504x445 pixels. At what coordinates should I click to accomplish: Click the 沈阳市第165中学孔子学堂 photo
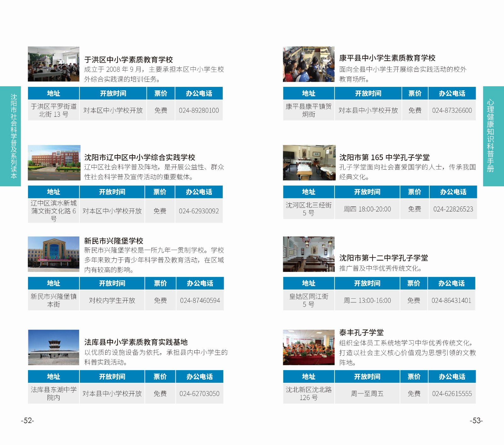pos(309,163)
